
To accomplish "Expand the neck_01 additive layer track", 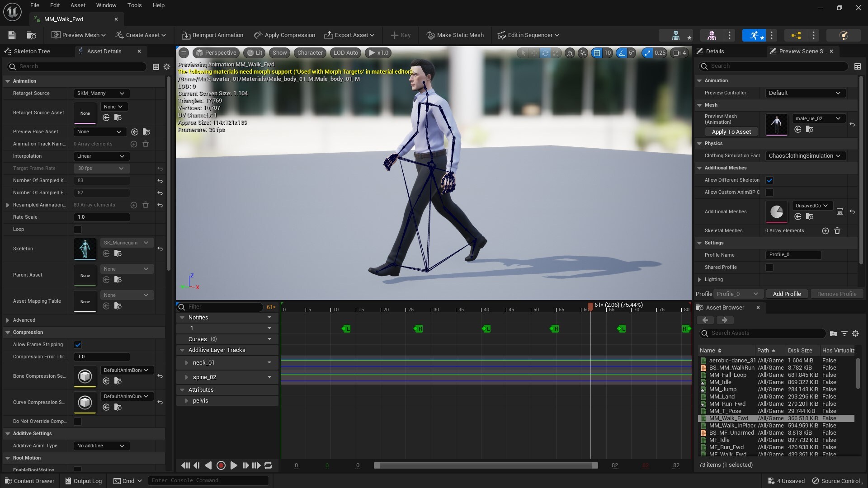I will tap(186, 363).
